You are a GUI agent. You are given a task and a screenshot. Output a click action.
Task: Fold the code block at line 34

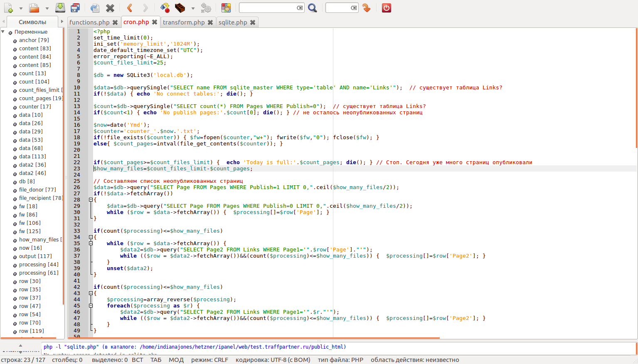click(x=91, y=237)
